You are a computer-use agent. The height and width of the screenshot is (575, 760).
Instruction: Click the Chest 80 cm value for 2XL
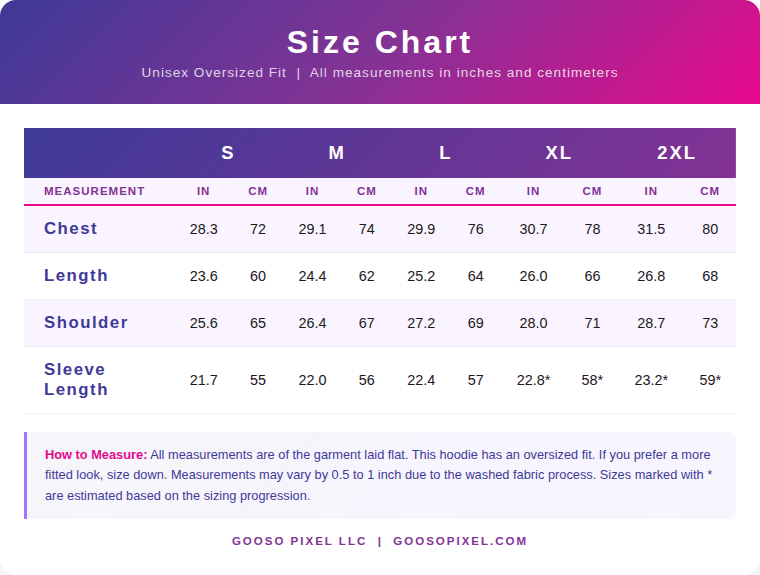click(x=710, y=229)
